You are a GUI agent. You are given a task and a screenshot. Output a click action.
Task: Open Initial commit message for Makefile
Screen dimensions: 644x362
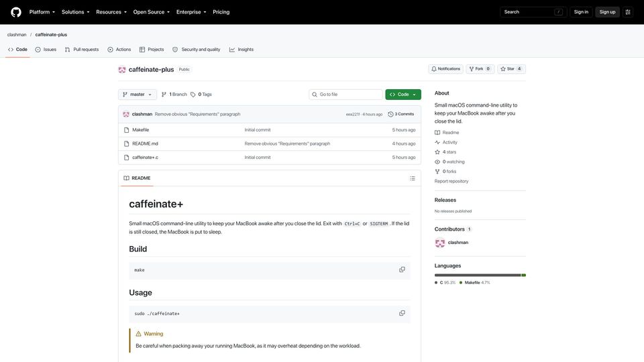[258, 129]
